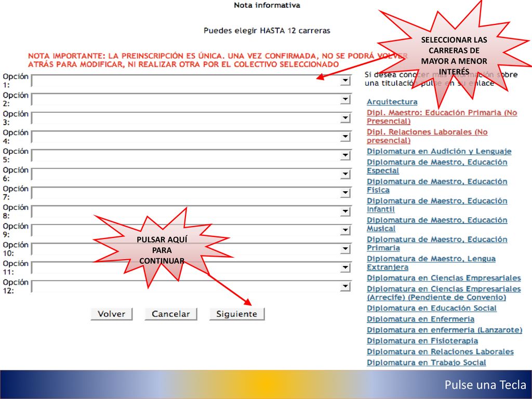Image resolution: width=532 pixels, height=399 pixels.
Task: Open the Arquitectura link
Action: pos(392,102)
